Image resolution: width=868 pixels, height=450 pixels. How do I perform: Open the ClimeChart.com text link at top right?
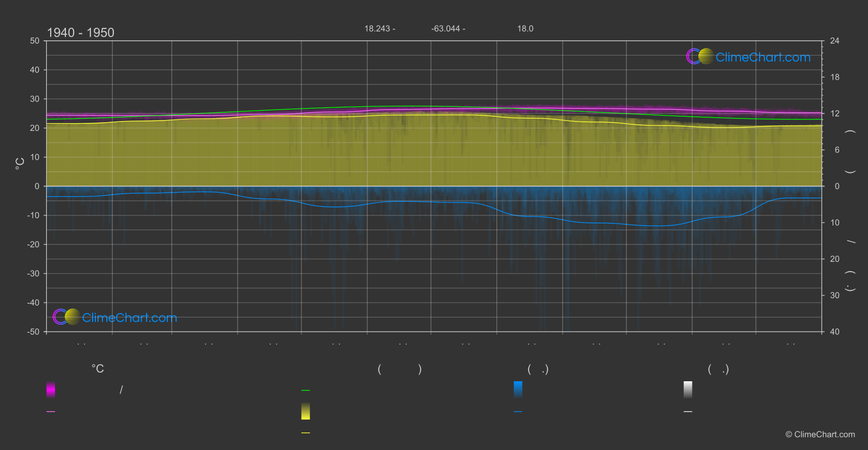tap(763, 57)
